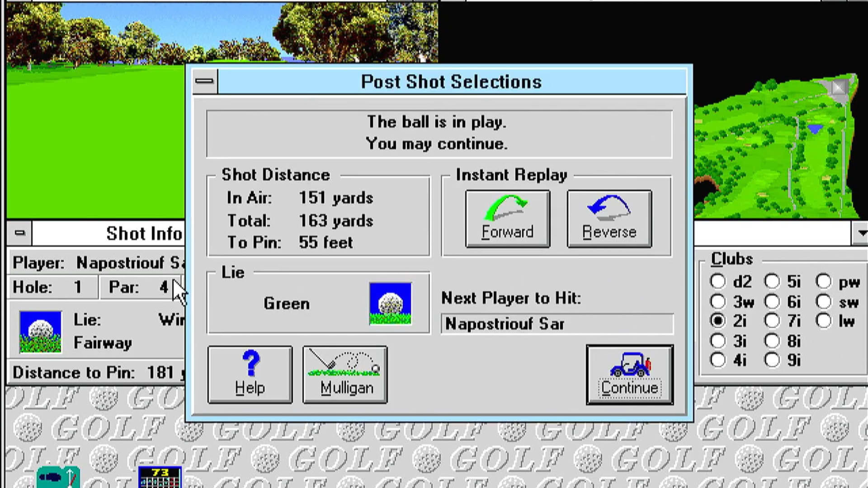Click the Next Player field Napostriouf Sar
The image size is (868, 488).
(x=557, y=324)
